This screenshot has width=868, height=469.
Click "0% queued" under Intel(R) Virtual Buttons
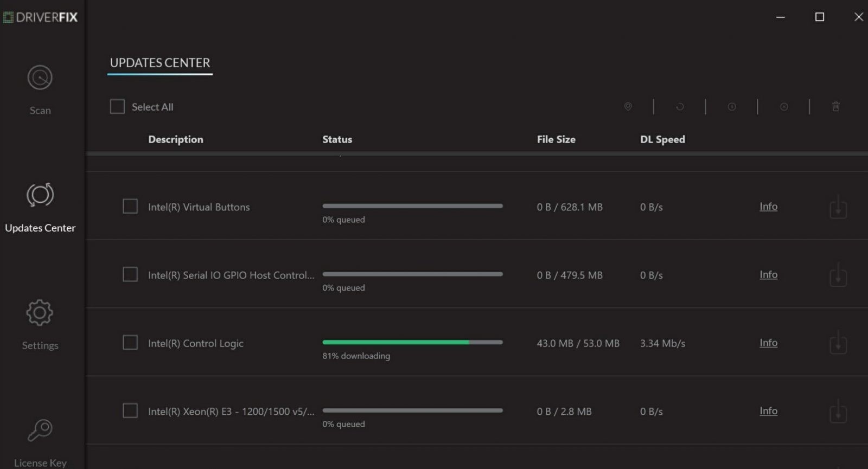pyautogui.click(x=343, y=220)
